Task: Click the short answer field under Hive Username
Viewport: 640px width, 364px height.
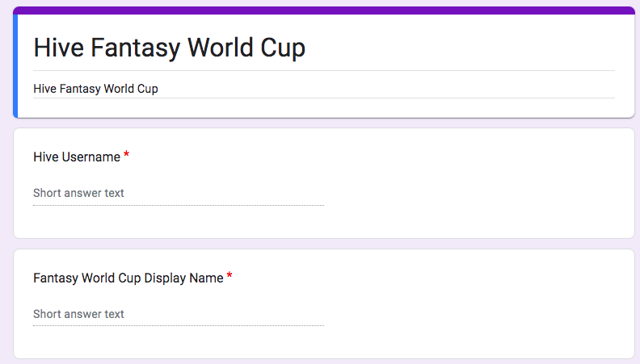Action: (179, 193)
